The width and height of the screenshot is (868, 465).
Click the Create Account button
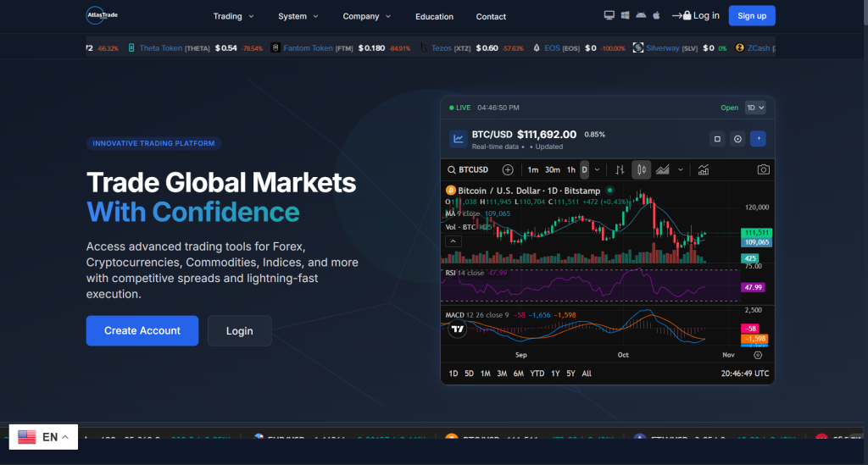pyautogui.click(x=142, y=330)
